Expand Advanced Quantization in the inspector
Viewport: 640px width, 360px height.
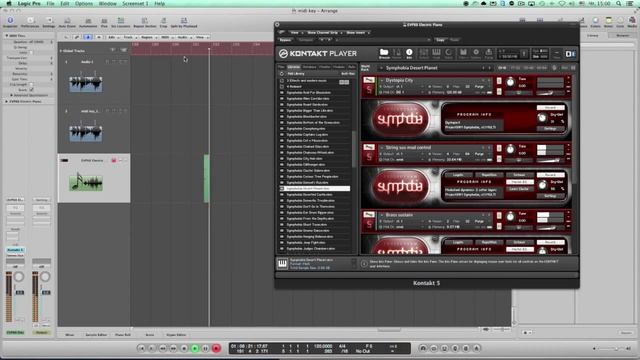pos(12,95)
